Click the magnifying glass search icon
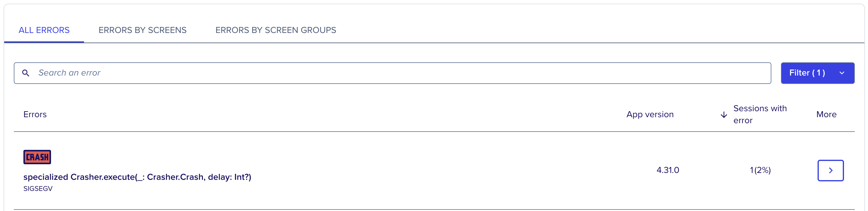 26,73
